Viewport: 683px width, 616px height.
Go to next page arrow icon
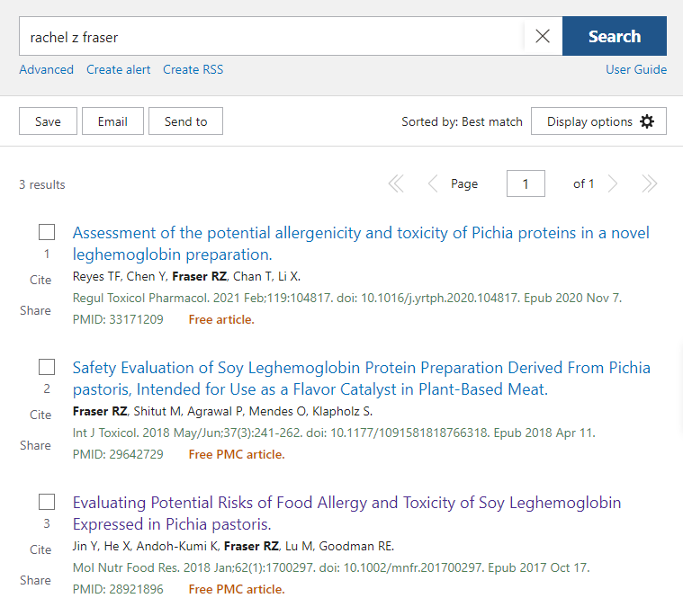(613, 183)
